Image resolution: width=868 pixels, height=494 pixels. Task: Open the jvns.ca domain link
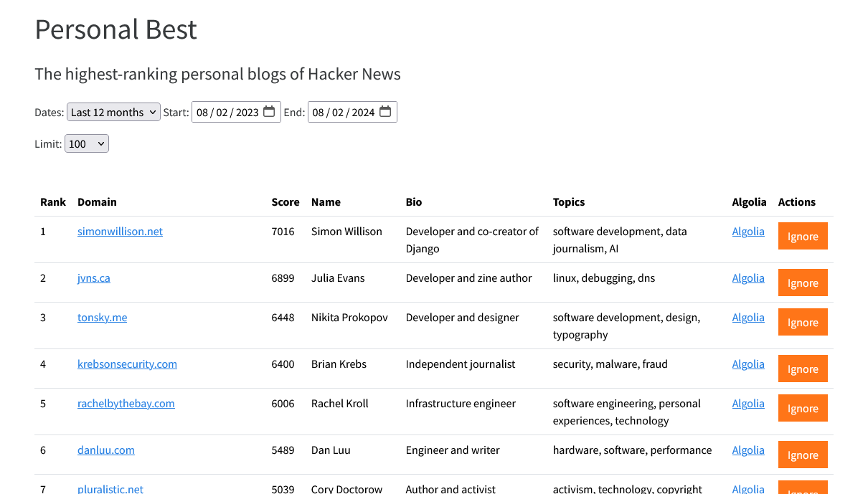(x=94, y=278)
